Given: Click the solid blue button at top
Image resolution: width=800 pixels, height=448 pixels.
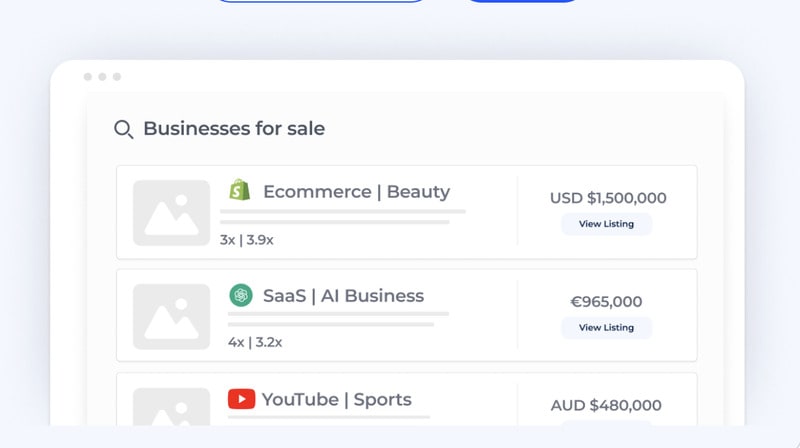Looking at the screenshot, I should coord(522,2).
